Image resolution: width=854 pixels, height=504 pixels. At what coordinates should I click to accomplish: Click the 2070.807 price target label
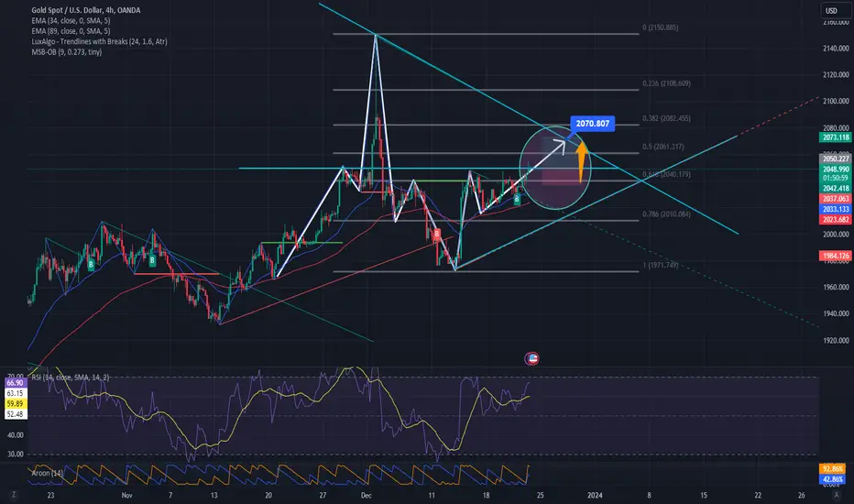[593, 124]
